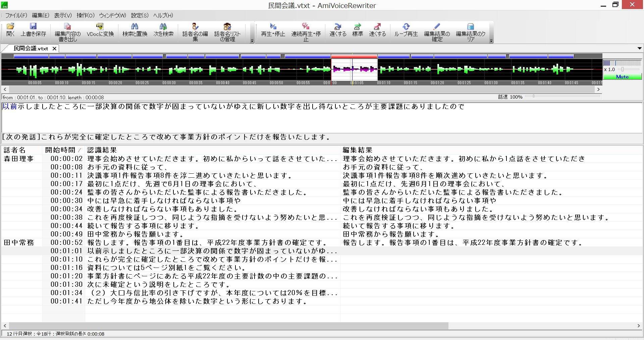644x340 pixels.
Task: Open the ファイル(F) menu
Action: coord(16,15)
